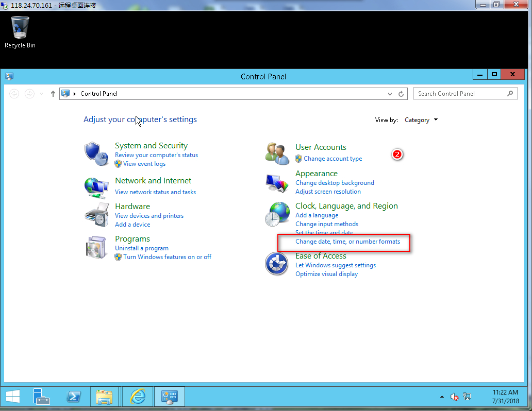This screenshot has height=411, width=532.
Task: Navigate up one level with up arrow
Action: tap(53, 94)
